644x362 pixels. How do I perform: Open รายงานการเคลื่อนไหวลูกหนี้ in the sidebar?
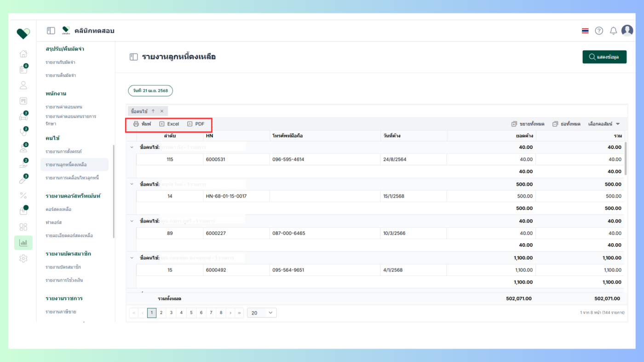[72, 178]
